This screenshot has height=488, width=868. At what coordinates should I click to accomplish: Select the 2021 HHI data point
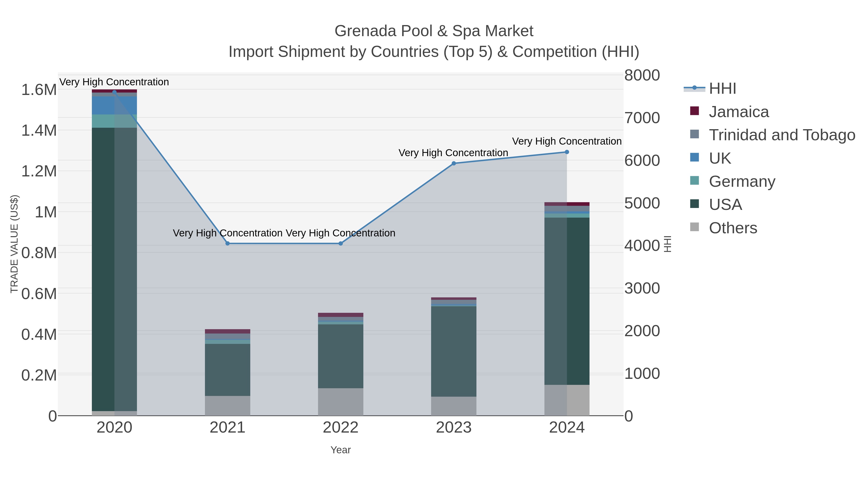227,243
